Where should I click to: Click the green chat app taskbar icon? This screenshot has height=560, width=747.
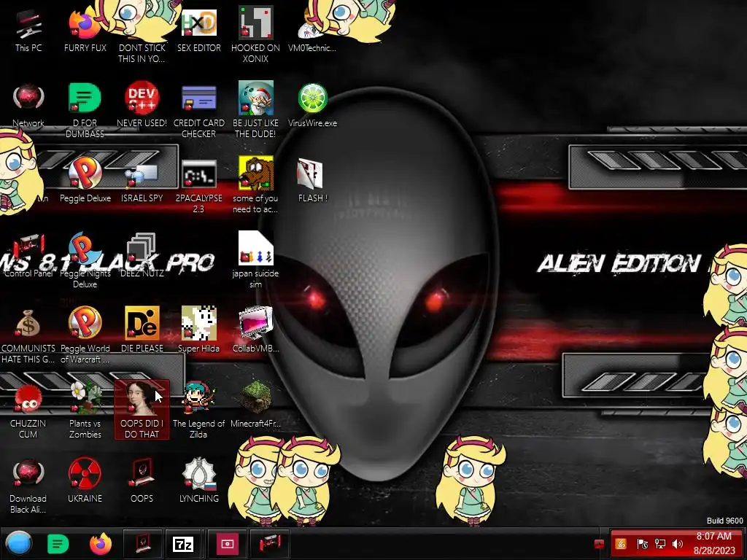coord(58,544)
